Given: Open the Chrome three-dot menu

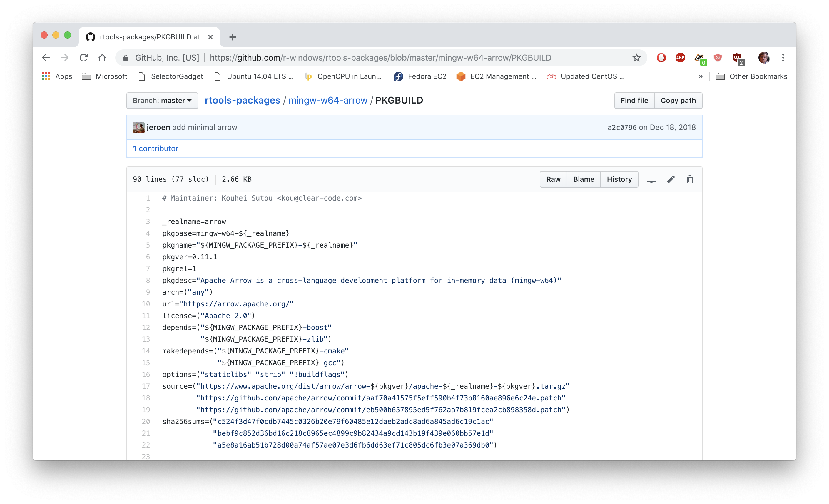Looking at the screenshot, I should tap(783, 58).
